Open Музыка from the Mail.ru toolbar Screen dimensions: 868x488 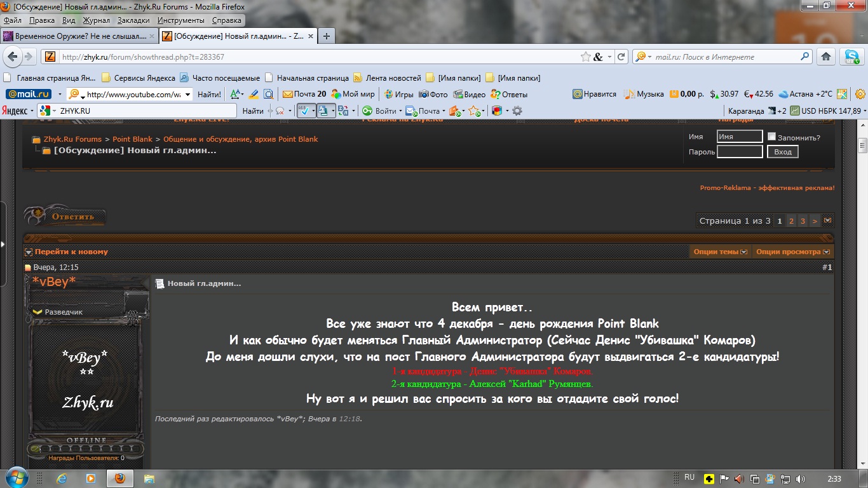pyautogui.click(x=644, y=94)
